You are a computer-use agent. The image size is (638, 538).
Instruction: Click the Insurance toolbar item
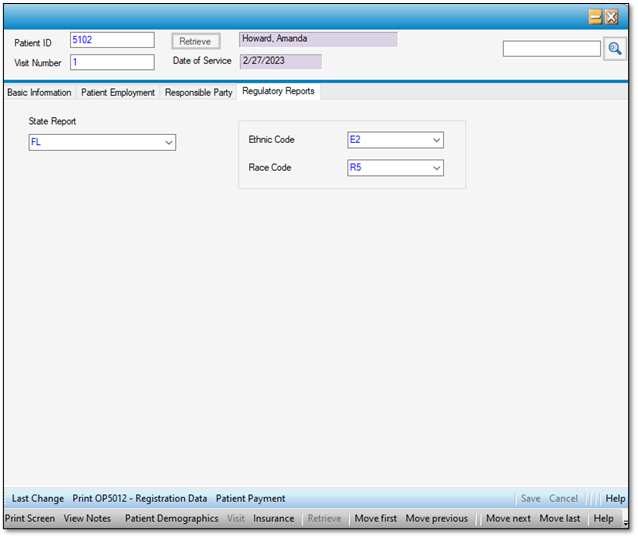click(x=273, y=519)
